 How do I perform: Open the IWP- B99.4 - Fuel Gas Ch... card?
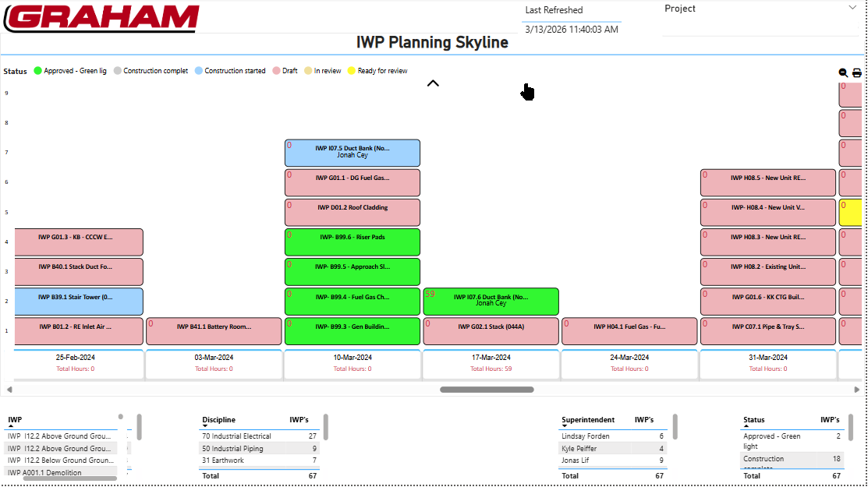353,302
